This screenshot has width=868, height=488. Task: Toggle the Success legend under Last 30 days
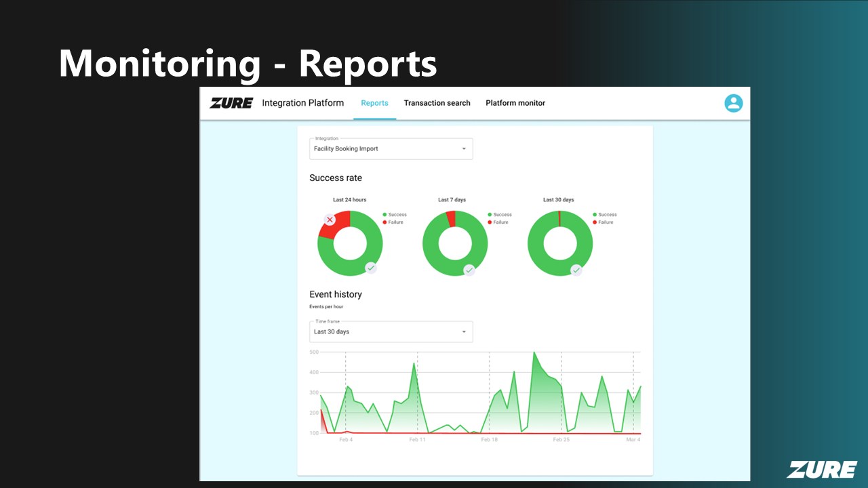click(604, 215)
